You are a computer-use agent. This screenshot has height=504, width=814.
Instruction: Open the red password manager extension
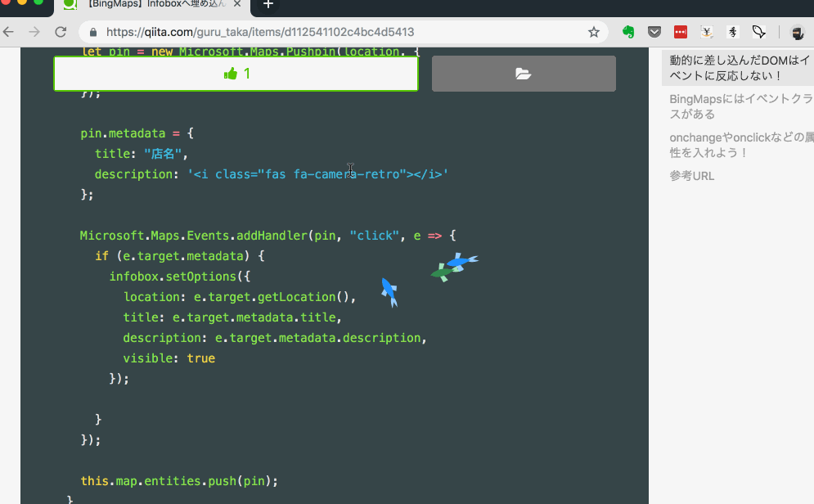point(680,31)
